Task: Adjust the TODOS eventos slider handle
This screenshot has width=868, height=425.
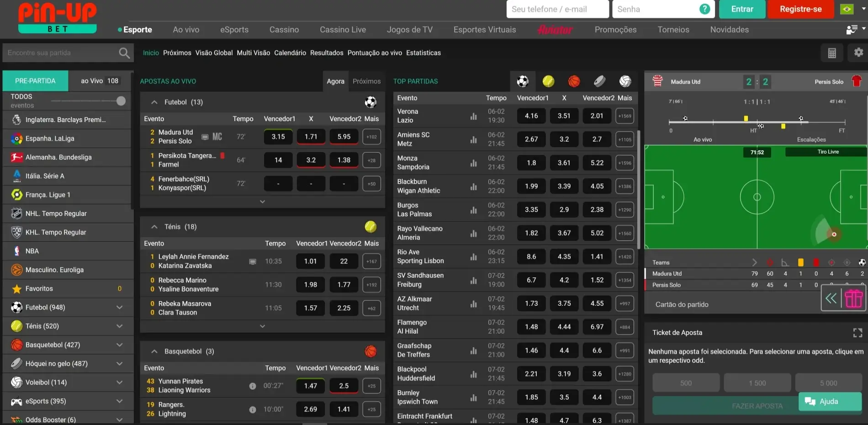Action: coord(121,101)
